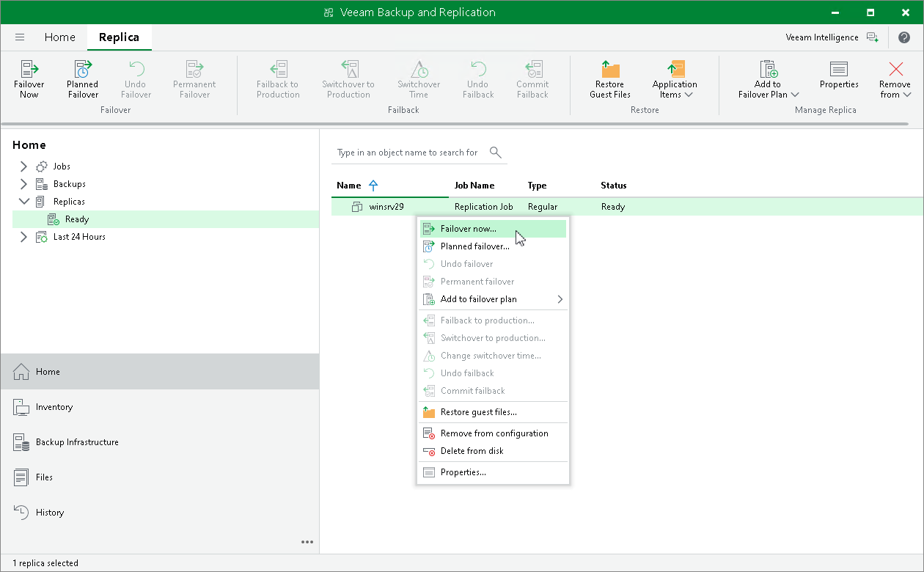Image resolution: width=924 pixels, height=572 pixels.
Task: Choose Failover now... in the context menu
Action: pos(493,229)
